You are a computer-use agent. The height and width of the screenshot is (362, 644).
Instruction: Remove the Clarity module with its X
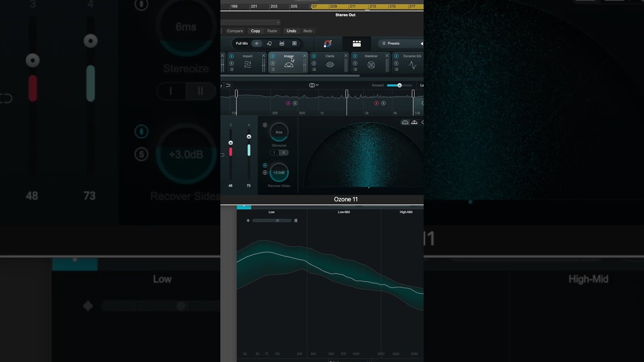pyautogui.click(x=346, y=56)
